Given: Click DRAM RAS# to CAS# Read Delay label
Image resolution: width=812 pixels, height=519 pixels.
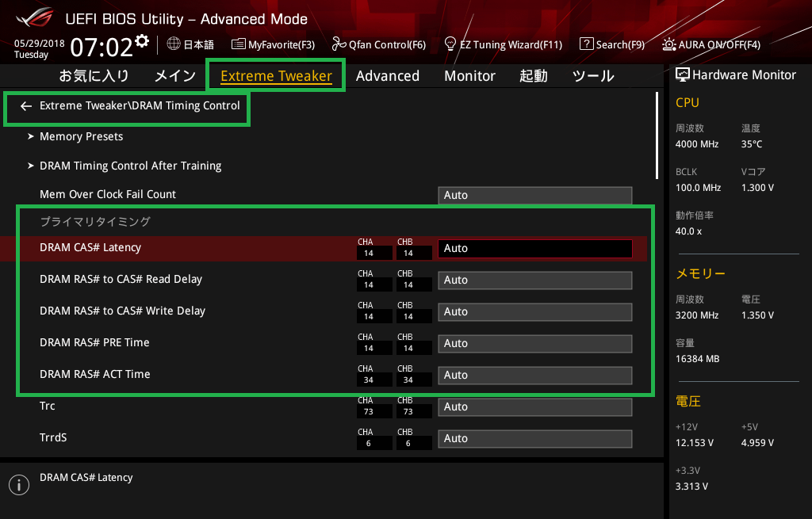Looking at the screenshot, I should [x=121, y=279].
